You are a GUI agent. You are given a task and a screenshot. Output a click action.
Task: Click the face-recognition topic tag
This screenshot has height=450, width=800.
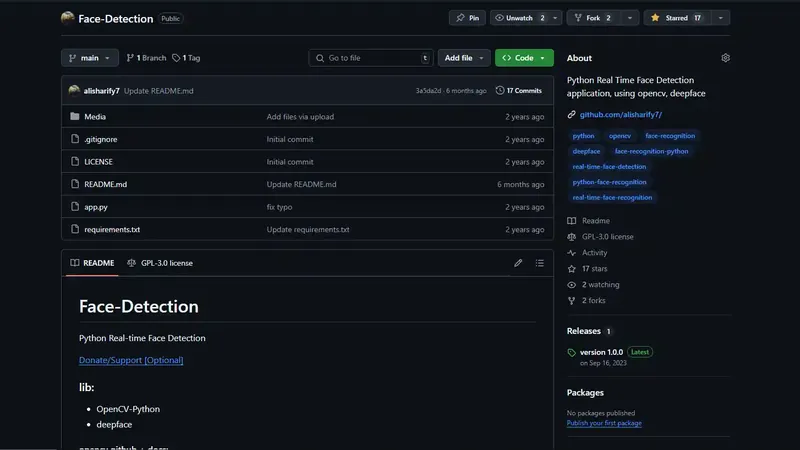670,136
